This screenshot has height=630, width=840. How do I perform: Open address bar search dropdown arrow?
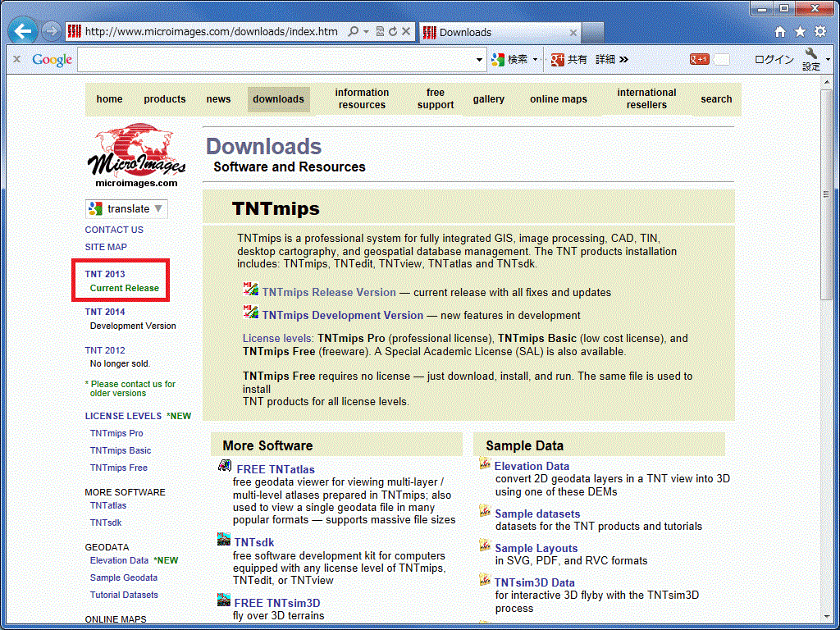[x=367, y=32]
